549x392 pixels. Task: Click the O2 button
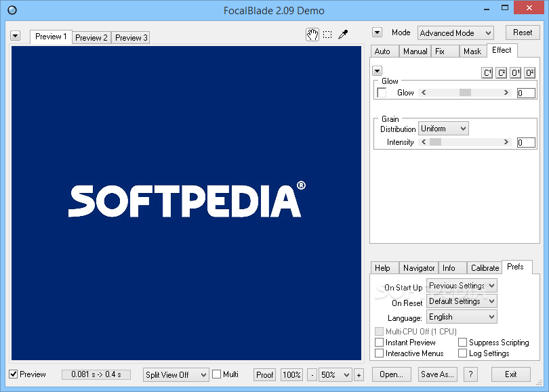pos(530,72)
